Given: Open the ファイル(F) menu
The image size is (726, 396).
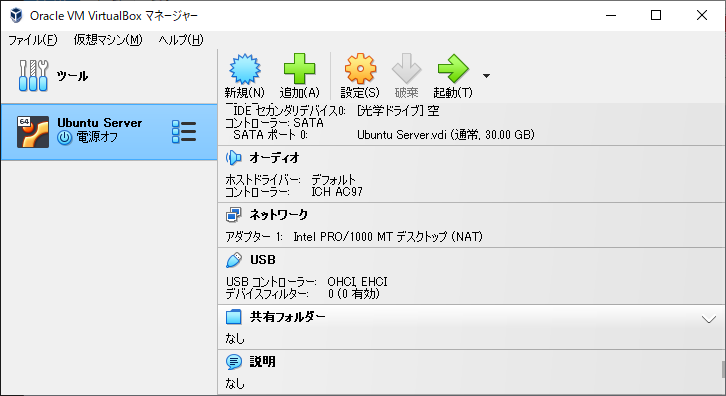Looking at the screenshot, I should click(33, 40).
